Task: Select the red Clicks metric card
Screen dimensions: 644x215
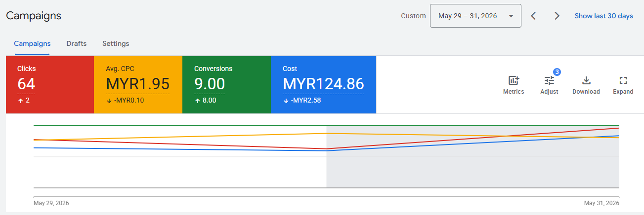Action: 50,85
